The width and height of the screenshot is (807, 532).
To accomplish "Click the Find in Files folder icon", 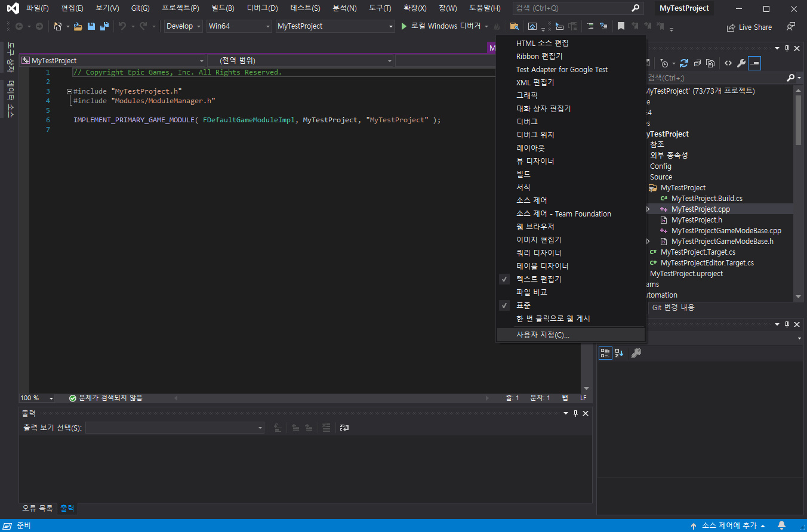I will tap(514, 26).
